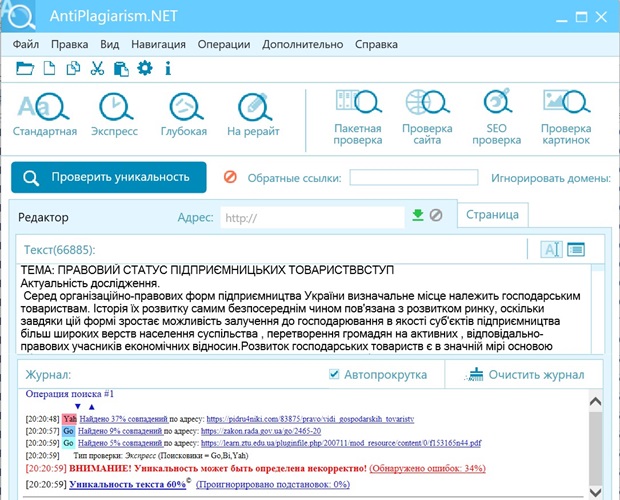Copy text using the copy icon
This screenshot has height=500, width=620.
[x=73, y=68]
